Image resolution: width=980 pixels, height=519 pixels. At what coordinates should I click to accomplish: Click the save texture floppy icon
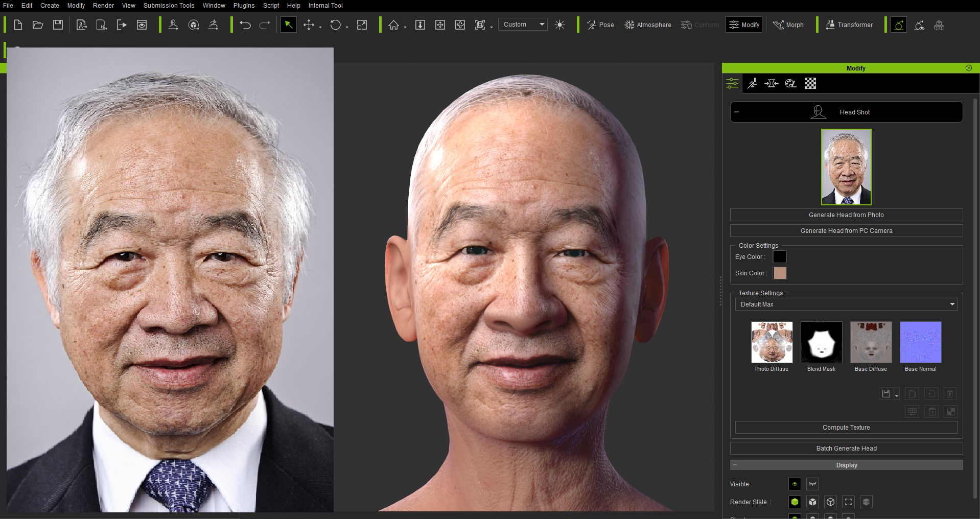(886, 394)
